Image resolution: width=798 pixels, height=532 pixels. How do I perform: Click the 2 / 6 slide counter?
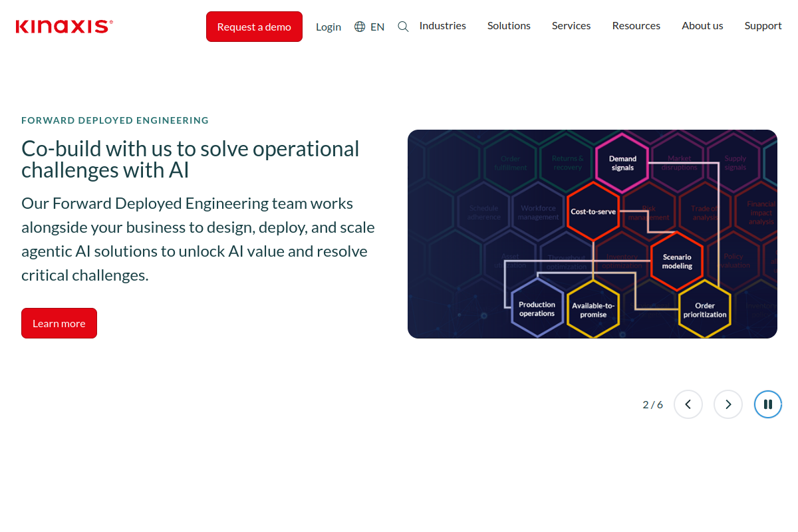pyautogui.click(x=653, y=404)
